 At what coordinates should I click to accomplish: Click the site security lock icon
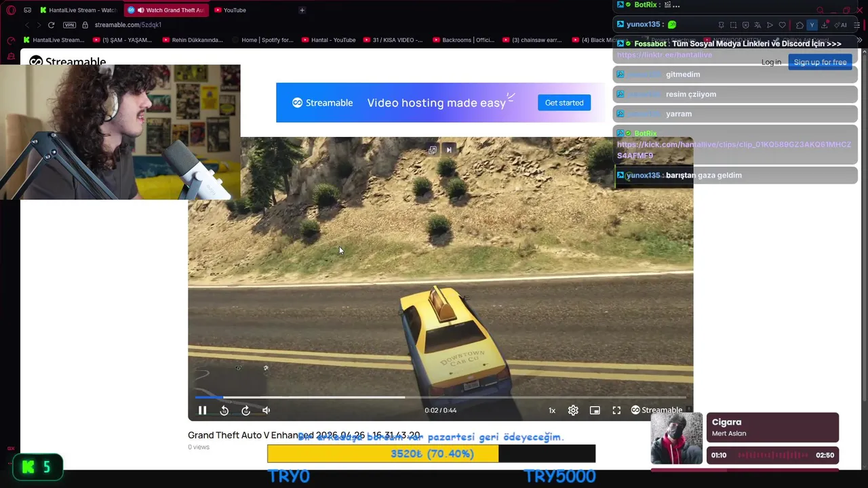85,25
